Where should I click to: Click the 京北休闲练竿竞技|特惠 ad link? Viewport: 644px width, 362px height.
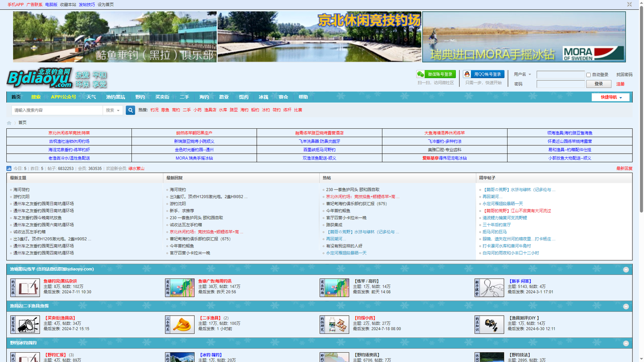coord(69,133)
